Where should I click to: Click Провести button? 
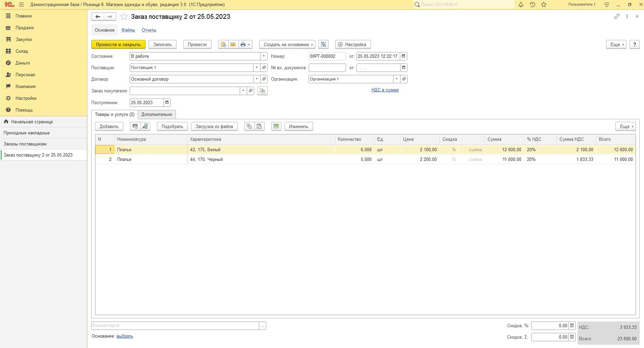(x=197, y=45)
